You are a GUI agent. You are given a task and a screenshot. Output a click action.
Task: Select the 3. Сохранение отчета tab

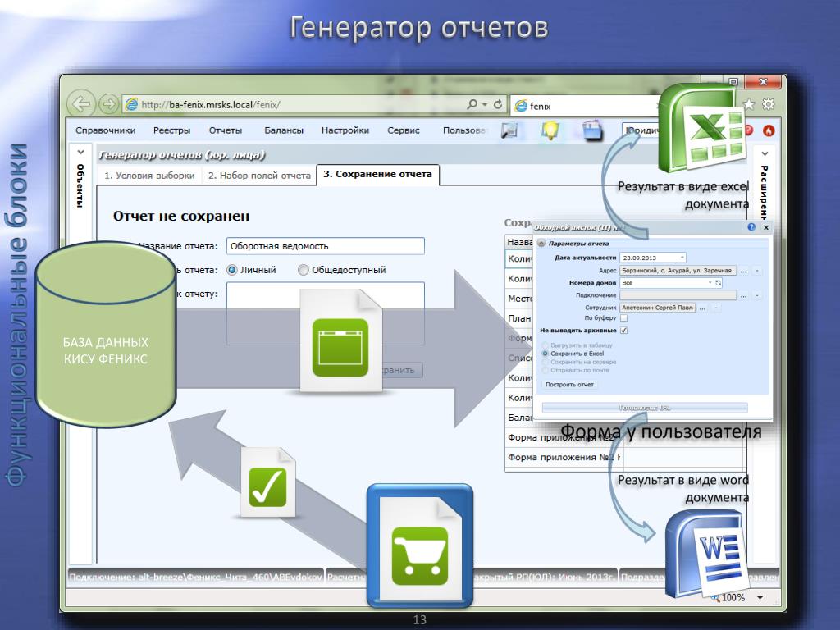click(377, 175)
